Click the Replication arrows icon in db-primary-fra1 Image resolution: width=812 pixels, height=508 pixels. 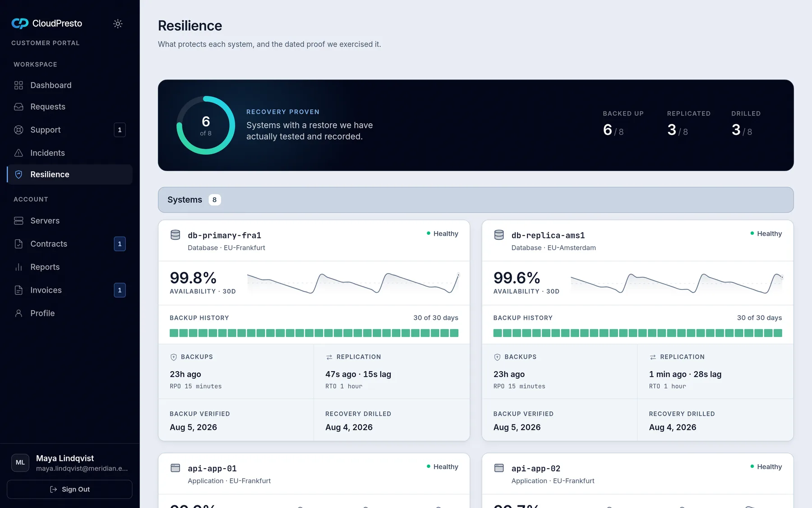[329, 357]
